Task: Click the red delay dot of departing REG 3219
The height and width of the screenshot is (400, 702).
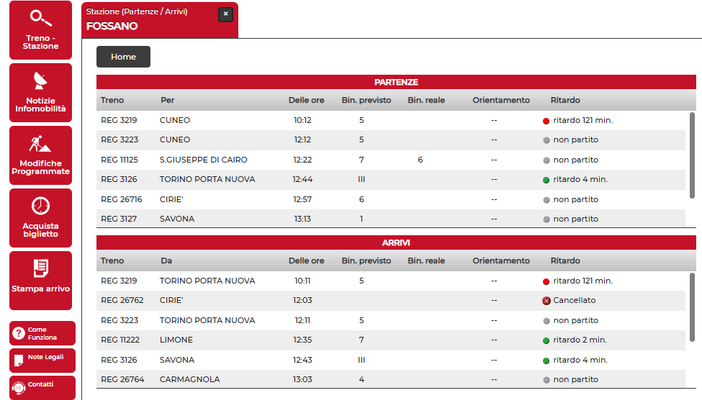Action: 546,121
